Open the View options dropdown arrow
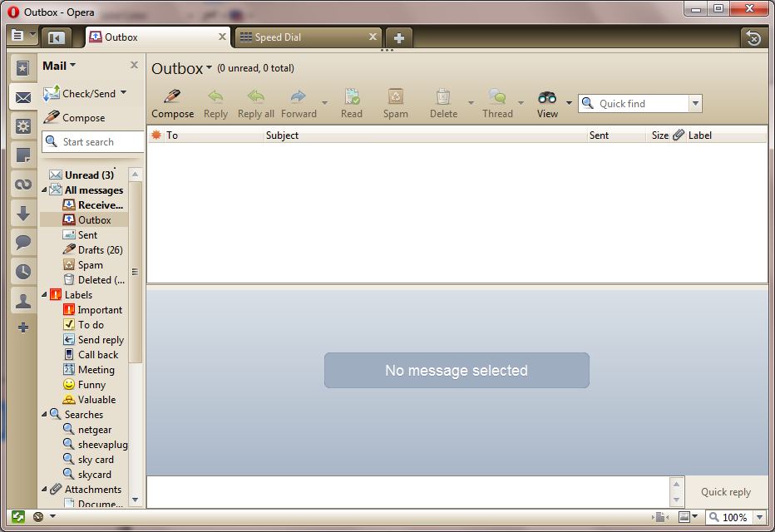 click(569, 103)
